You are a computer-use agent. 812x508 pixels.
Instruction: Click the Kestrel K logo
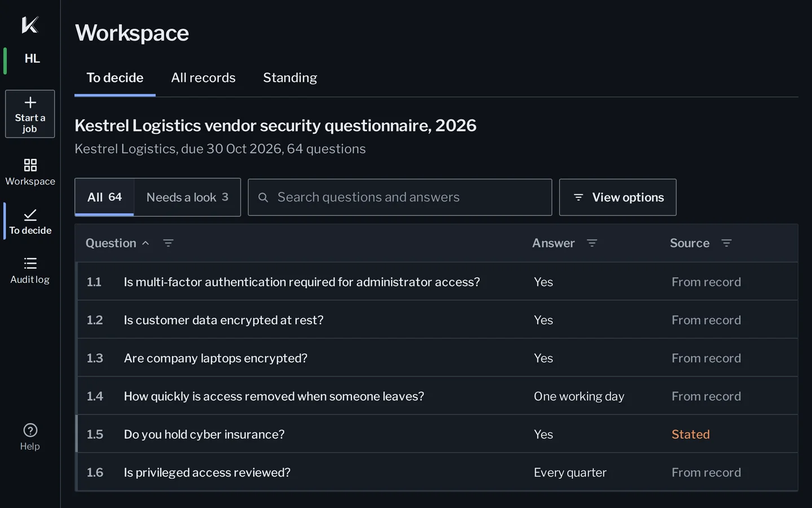click(x=30, y=25)
